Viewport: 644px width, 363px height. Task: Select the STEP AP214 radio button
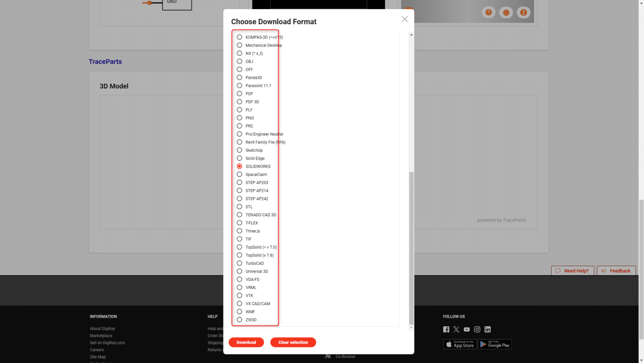click(239, 191)
